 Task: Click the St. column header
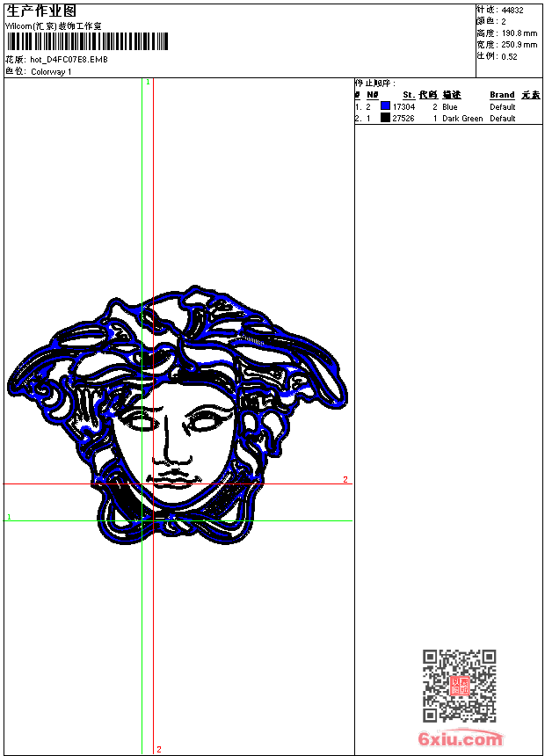tap(409, 95)
